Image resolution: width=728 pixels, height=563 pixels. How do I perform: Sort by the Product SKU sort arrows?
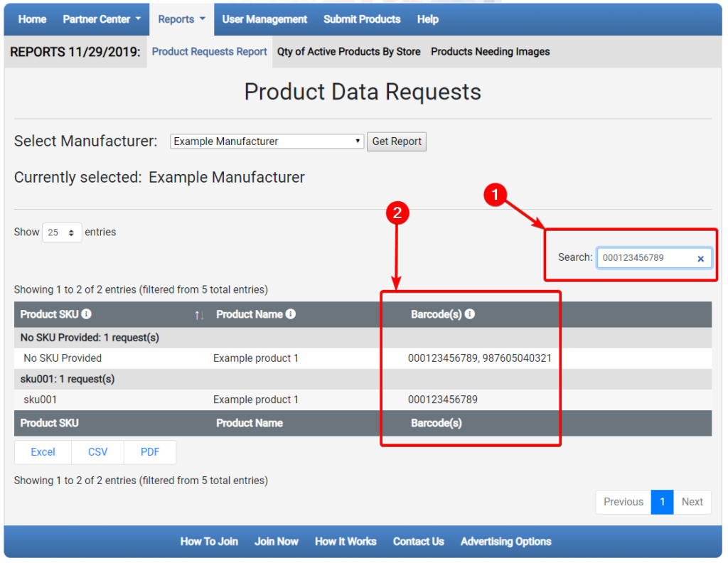click(199, 315)
